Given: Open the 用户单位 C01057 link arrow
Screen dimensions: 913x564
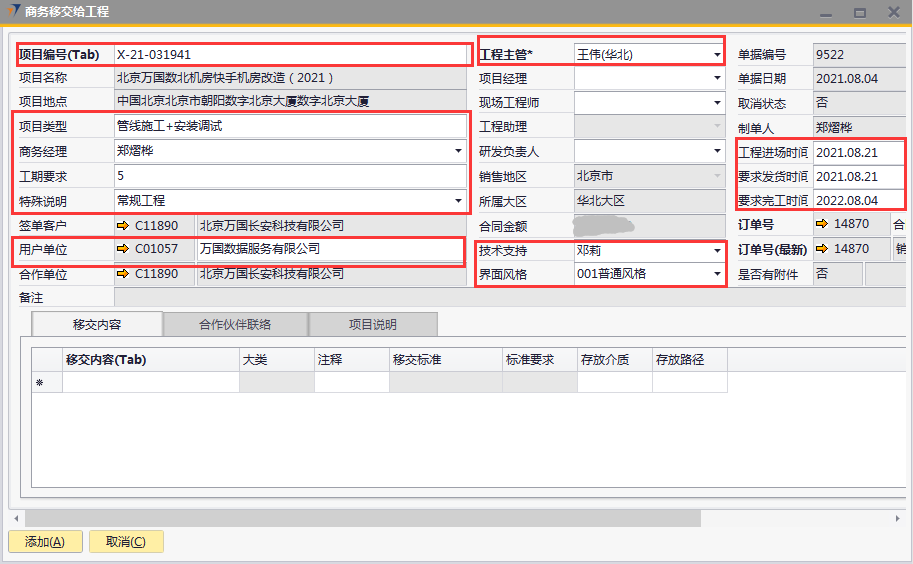Looking at the screenshot, I should tap(123, 249).
